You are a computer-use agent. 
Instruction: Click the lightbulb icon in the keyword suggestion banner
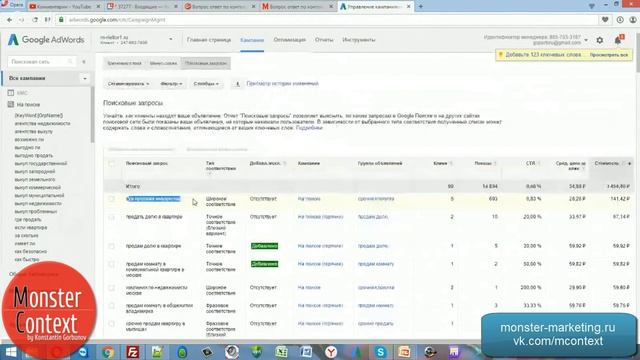(x=500, y=55)
